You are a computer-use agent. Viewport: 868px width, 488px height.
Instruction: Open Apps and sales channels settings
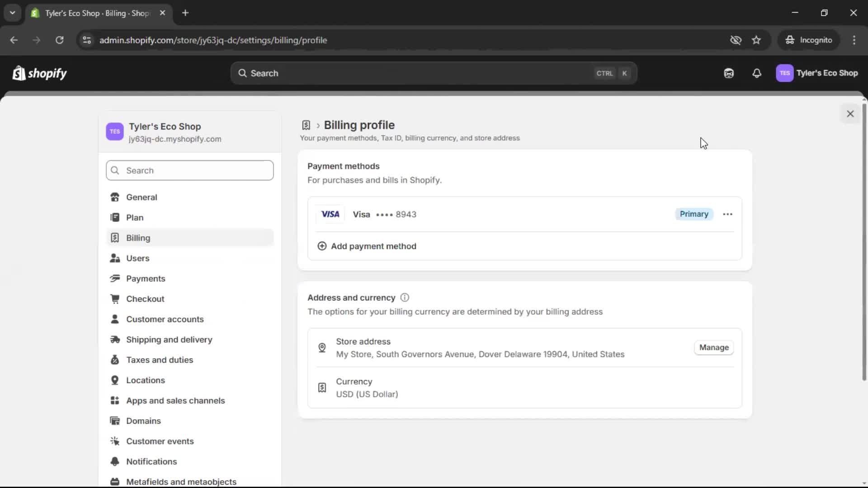click(176, 400)
